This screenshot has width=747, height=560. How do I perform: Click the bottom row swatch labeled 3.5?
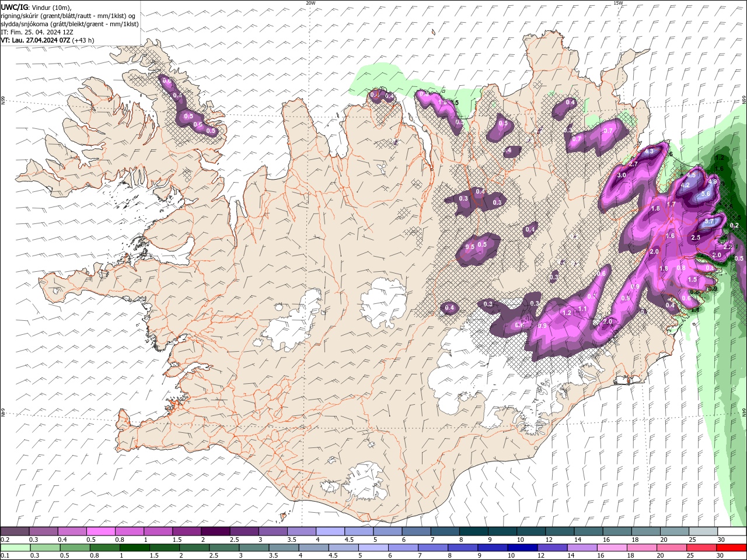(283, 548)
